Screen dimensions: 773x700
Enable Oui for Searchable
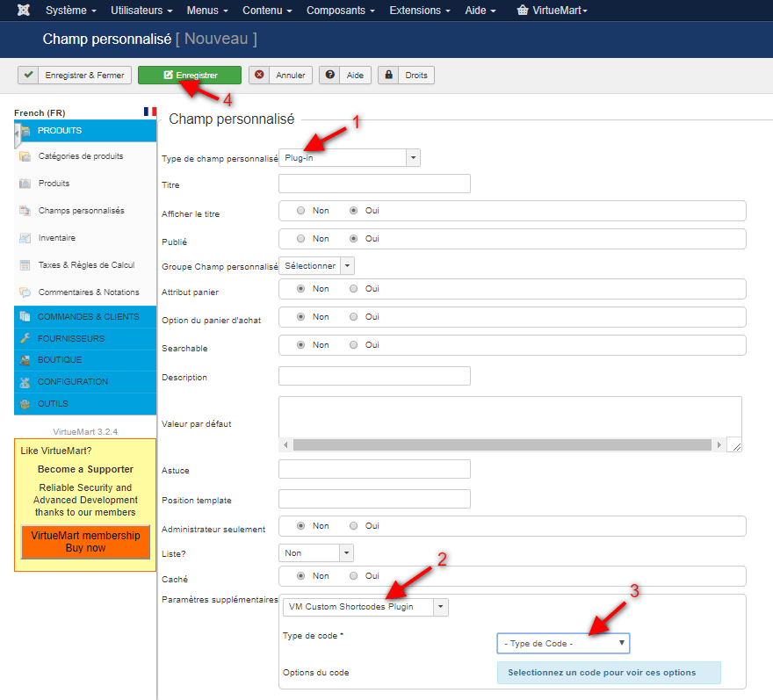(x=354, y=345)
